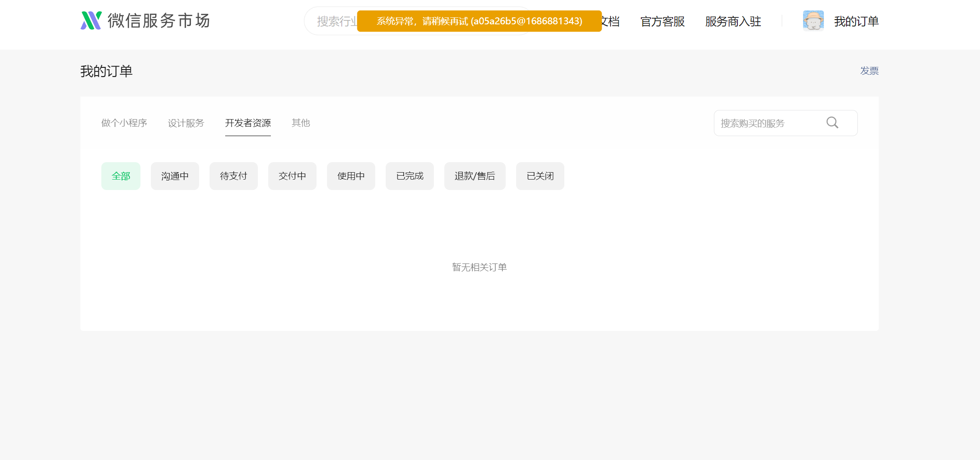Switch to the 做个小程序 tab
This screenshot has width=980, height=460.
[124, 123]
